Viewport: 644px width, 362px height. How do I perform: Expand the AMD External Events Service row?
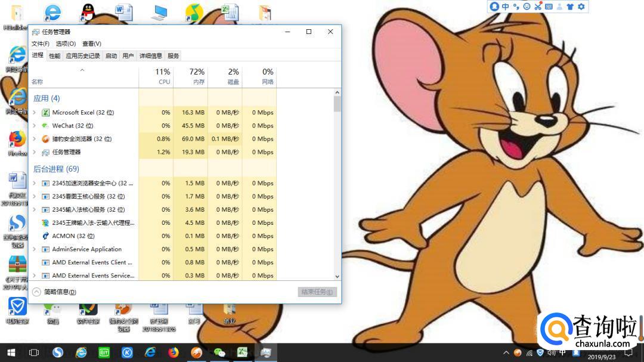(35, 276)
